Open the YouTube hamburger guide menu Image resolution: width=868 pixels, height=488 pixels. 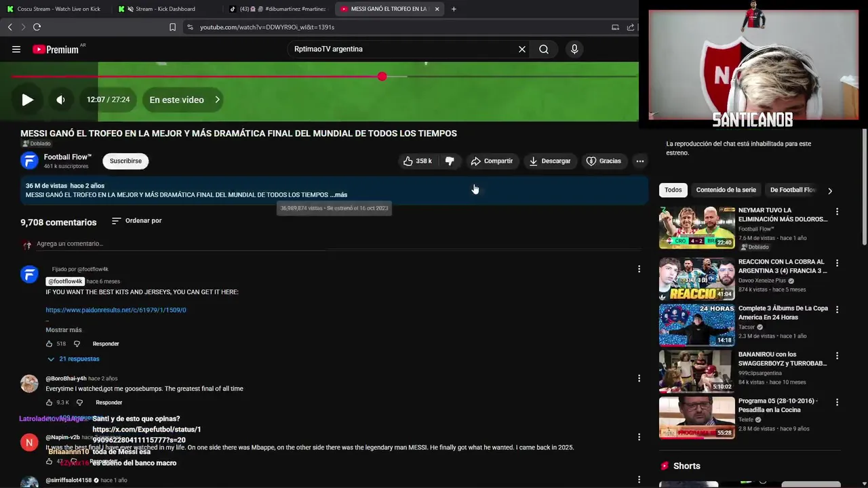pyautogui.click(x=16, y=49)
